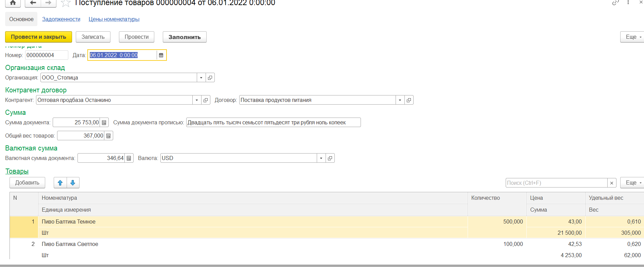Open the Цены номенклатуры tab
Image resolution: width=644 pixels, height=267 pixels.
114,19
